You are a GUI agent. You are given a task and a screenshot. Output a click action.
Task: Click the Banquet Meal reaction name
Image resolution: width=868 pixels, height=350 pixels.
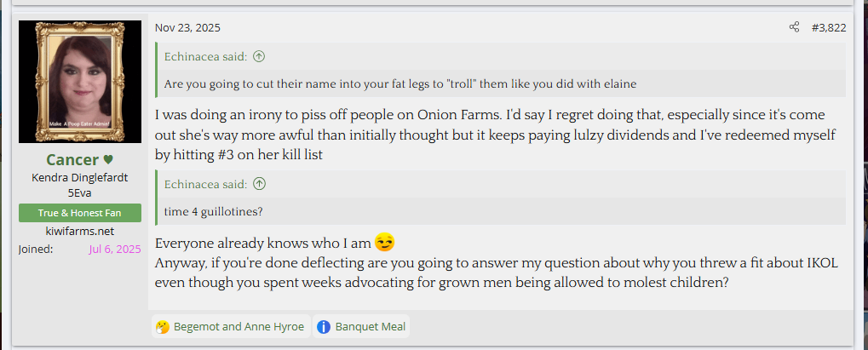[370, 326]
